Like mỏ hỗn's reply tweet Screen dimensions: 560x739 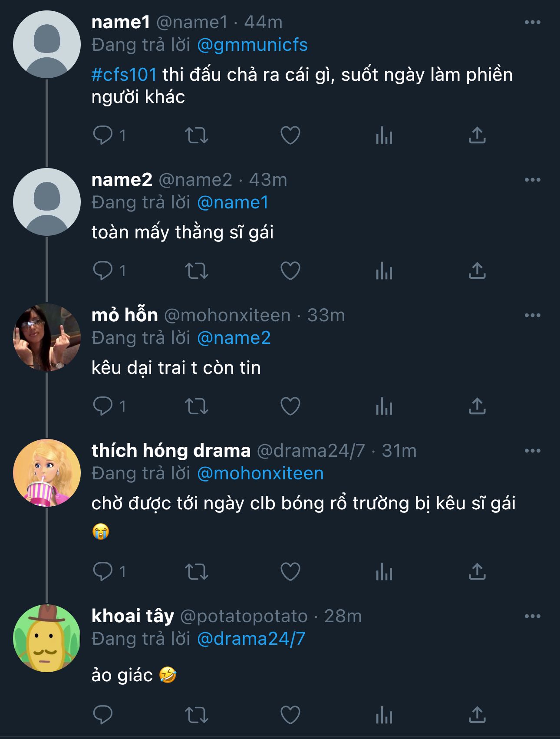tap(290, 406)
